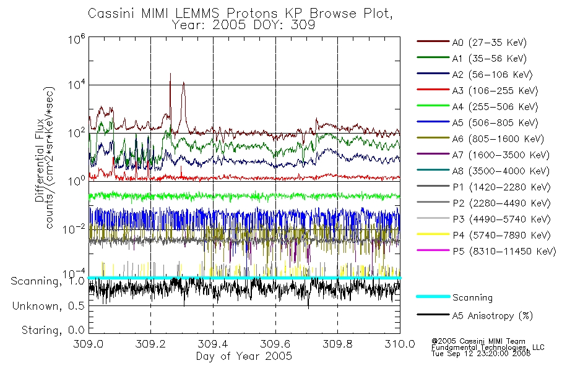
Task: Click legend label 'P5 (8310-11450 KeV)'
Action: [x=504, y=252]
